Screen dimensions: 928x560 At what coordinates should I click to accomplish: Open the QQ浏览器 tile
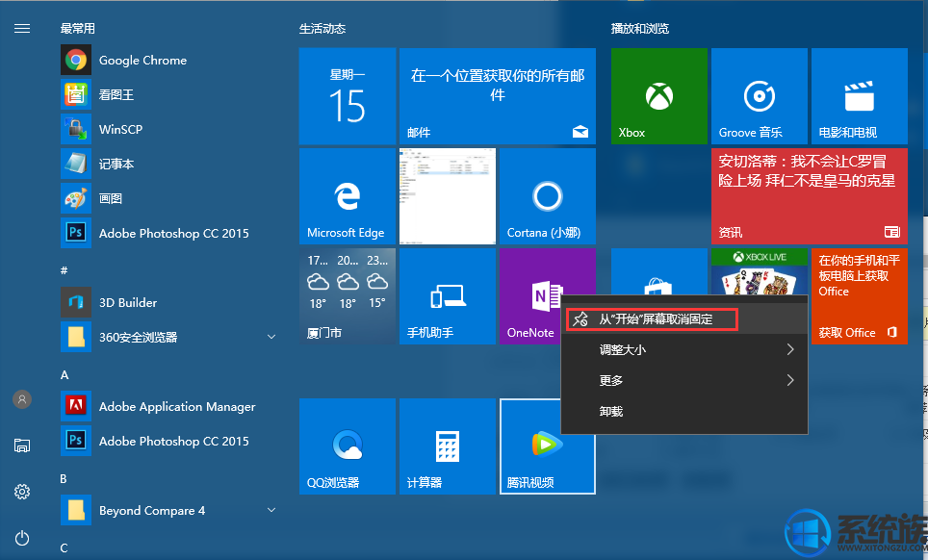348,446
